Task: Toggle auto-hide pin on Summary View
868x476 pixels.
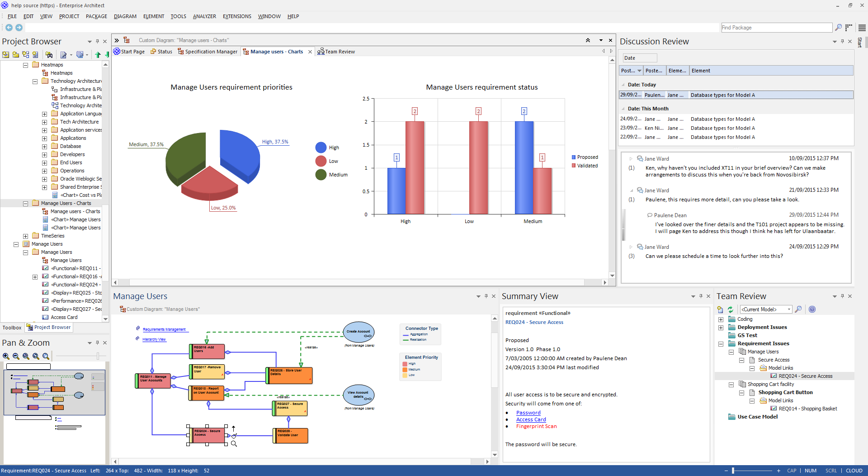Action: 701,296
